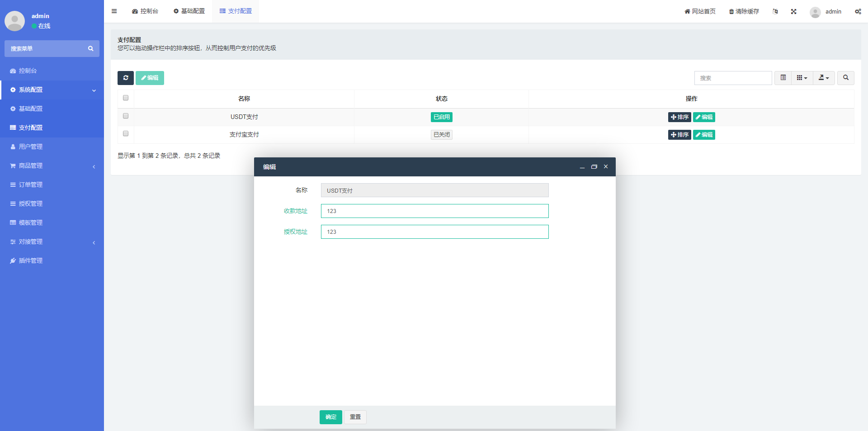Focus the 收款地址 input field
The height and width of the screenshot is (431, 868).
[x=435, y=211]
